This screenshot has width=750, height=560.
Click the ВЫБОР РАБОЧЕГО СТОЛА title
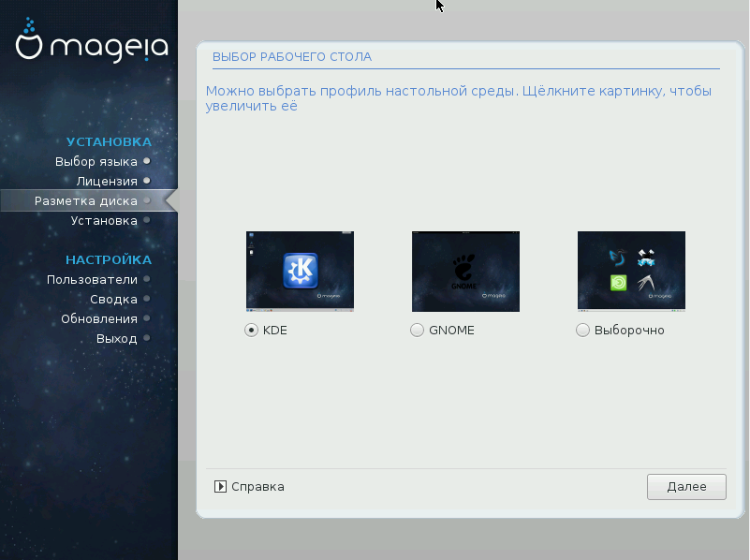point(292,57)
